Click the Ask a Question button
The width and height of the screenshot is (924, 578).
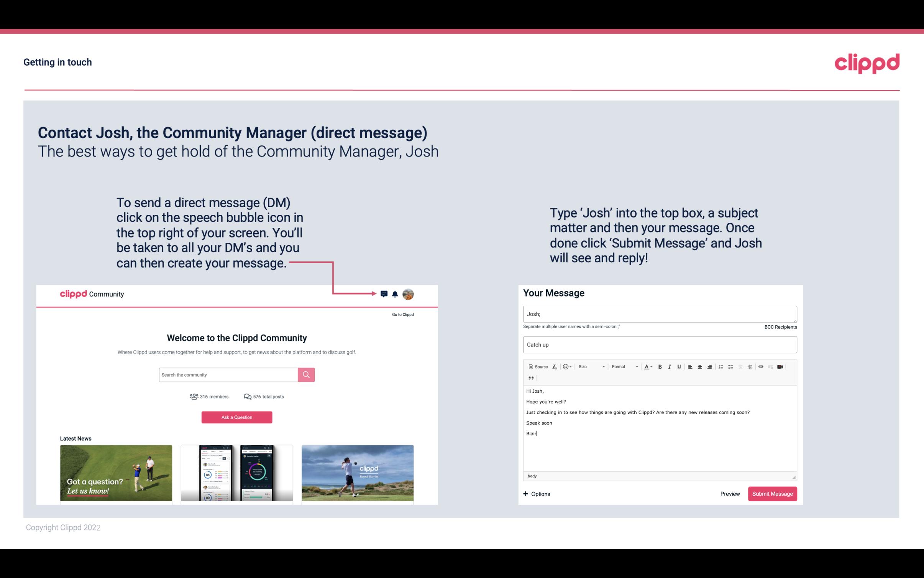point(237,416)
